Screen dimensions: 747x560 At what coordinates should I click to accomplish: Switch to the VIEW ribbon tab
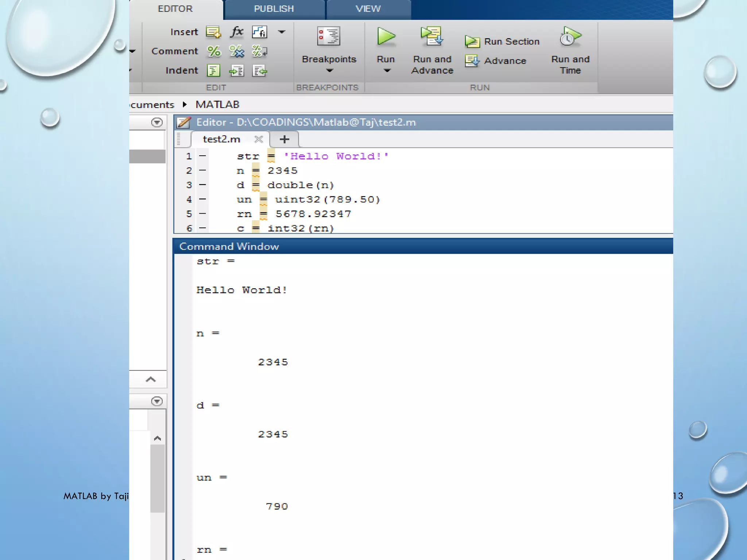[x=368, y=9]
